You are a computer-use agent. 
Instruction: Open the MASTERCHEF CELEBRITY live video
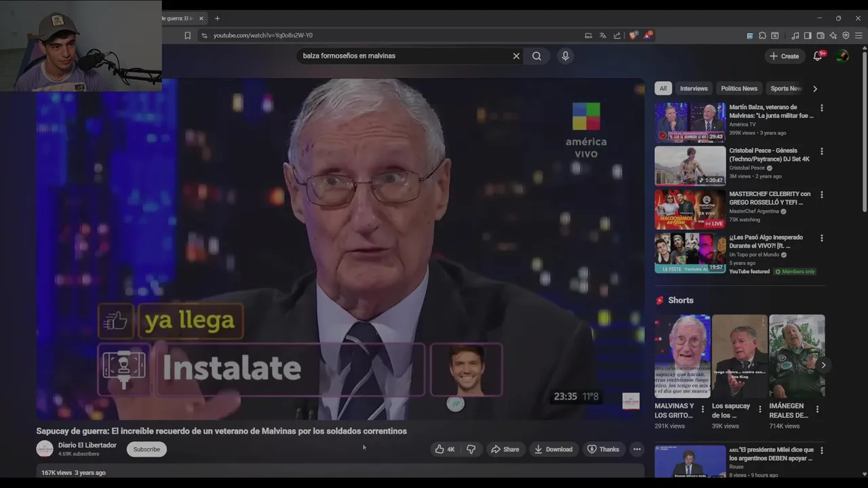690,209
